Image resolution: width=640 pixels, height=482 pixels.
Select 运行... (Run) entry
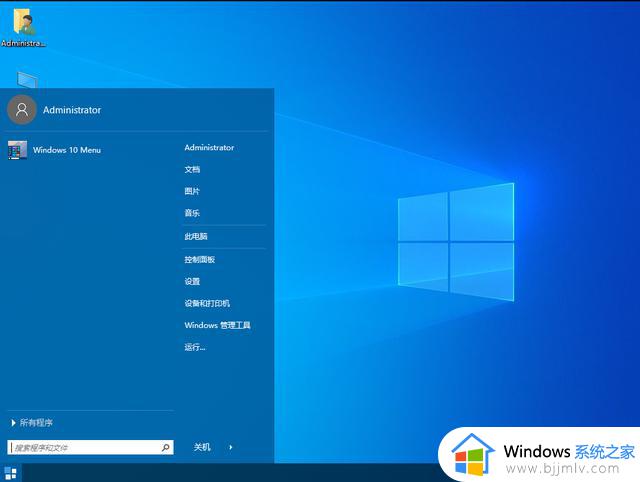195,347
